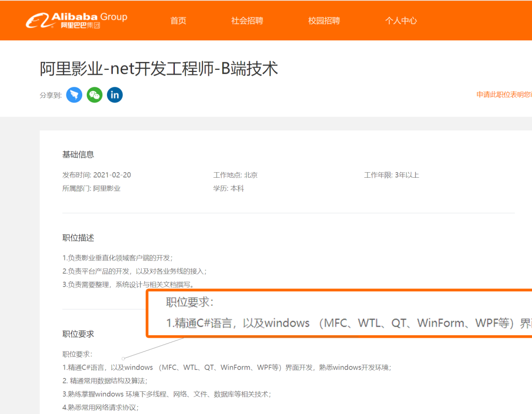
Task: Select the 基础信息 section heading
Action: pos(78,155)
